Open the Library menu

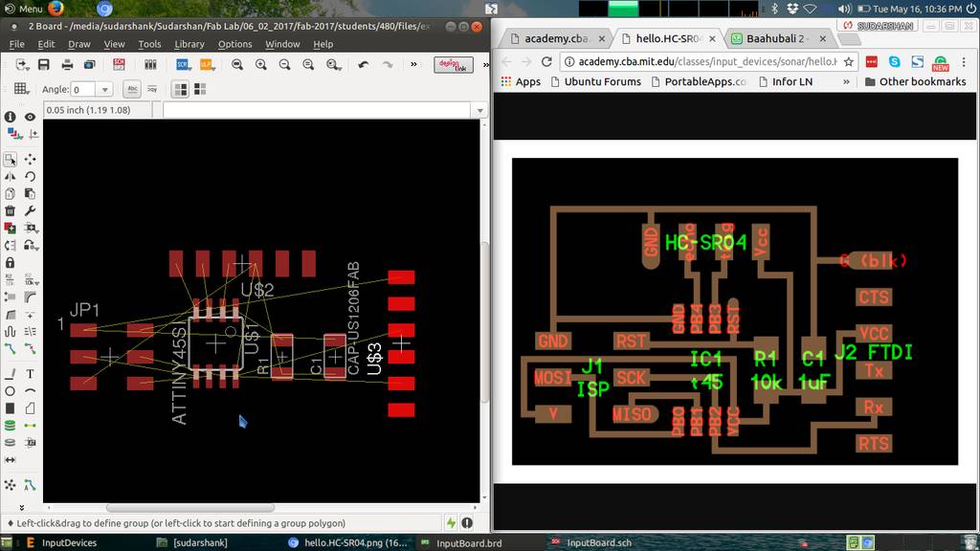(189, 44)
